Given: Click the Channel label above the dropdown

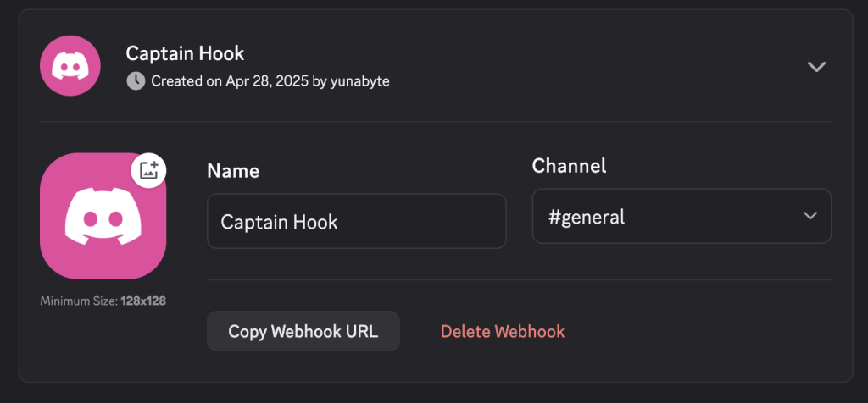Looking at the screenshot, I should (569, 165).
